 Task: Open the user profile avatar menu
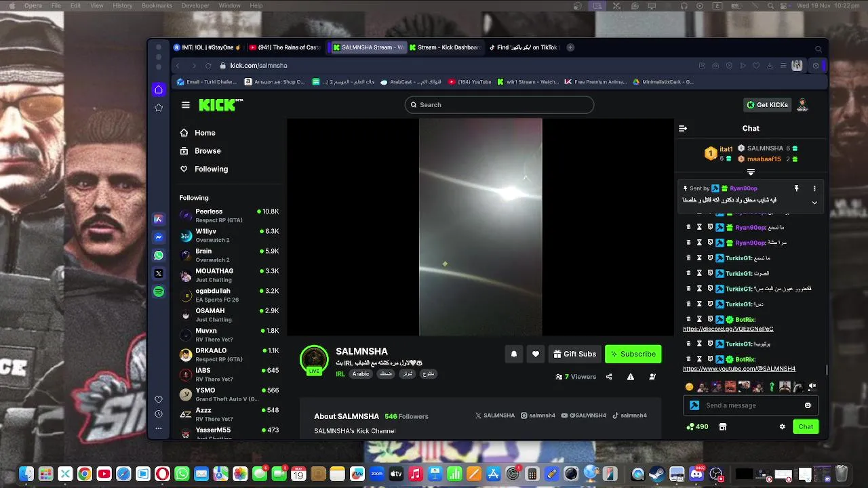803,104
